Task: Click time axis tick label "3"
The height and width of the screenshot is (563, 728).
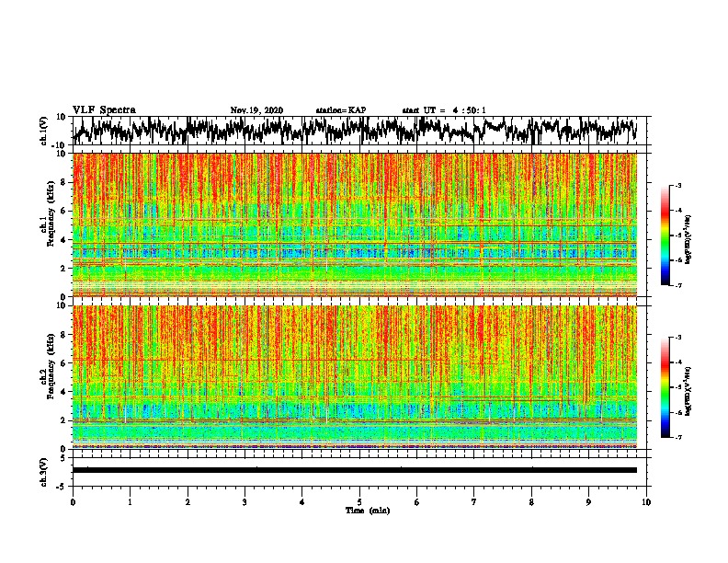Action: (245, 502)
